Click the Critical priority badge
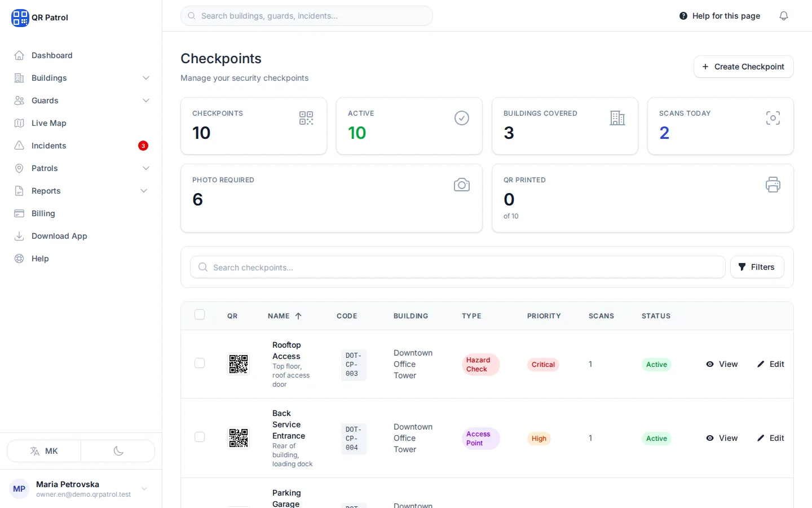The image size is (812, 508). pyautogui.click(x=543, y=365)
